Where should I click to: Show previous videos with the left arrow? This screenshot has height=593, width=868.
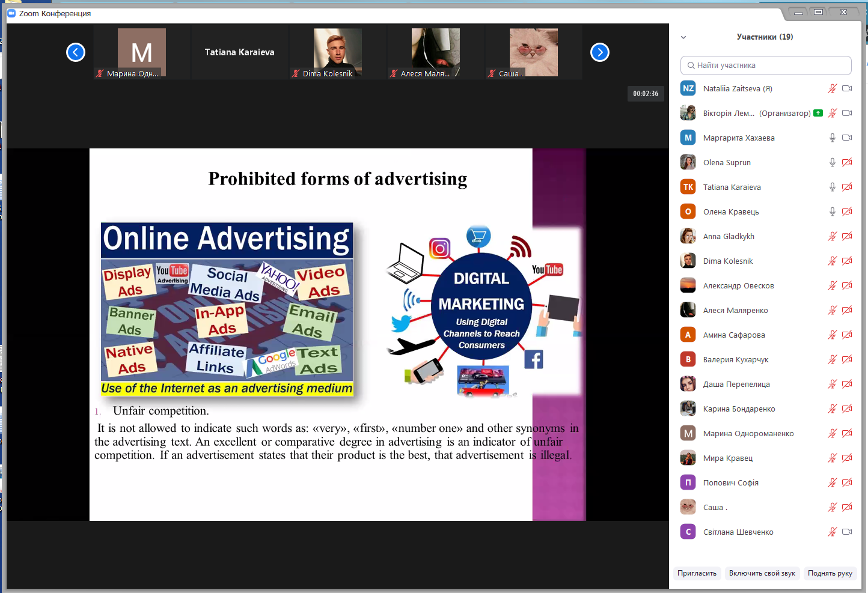click(x=76, y=52)
